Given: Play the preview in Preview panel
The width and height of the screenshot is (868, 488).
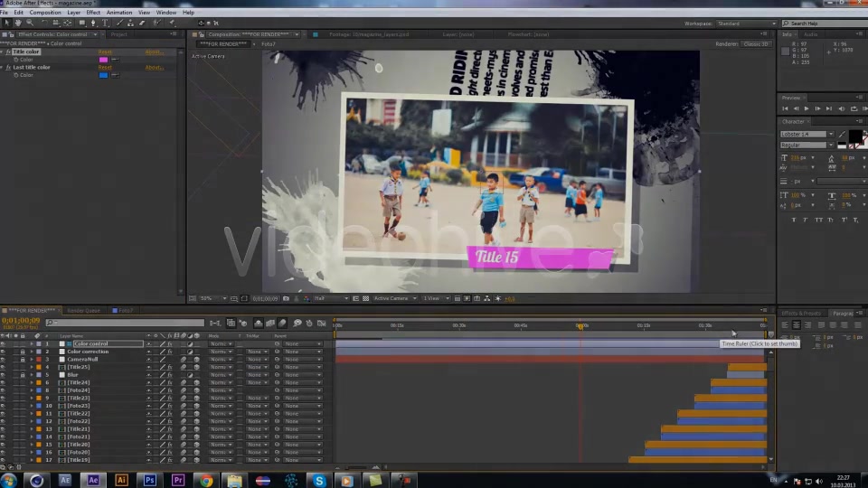Looking at the screenshot, I should pos(807,108).
